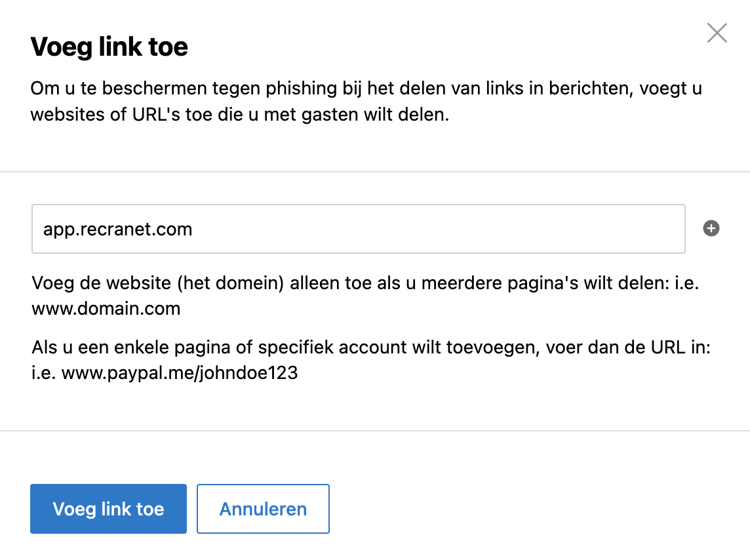Viewport: 750px width, 560px height.
Task: Add another URL field with plus icon
Action: [x=711, y=228]
